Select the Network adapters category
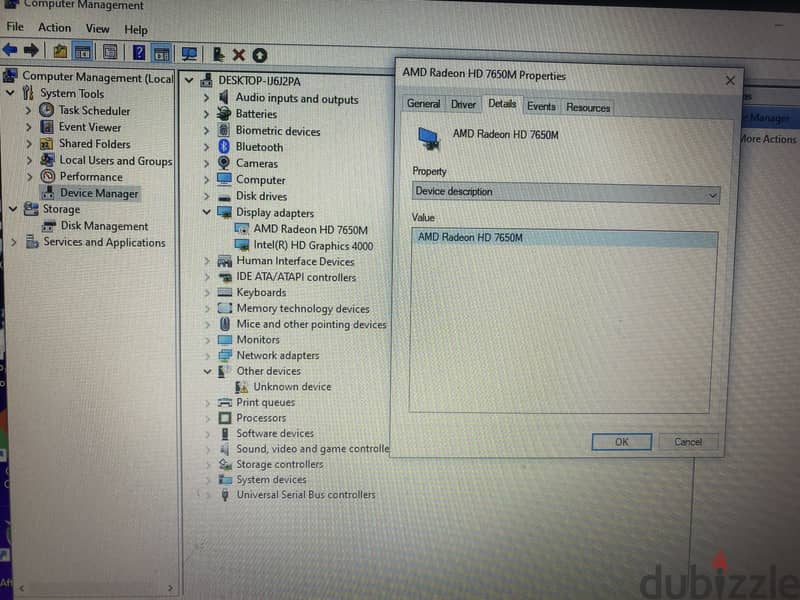Image resolution: width=800 pixels, height=600 pixels. coord(278,355)
